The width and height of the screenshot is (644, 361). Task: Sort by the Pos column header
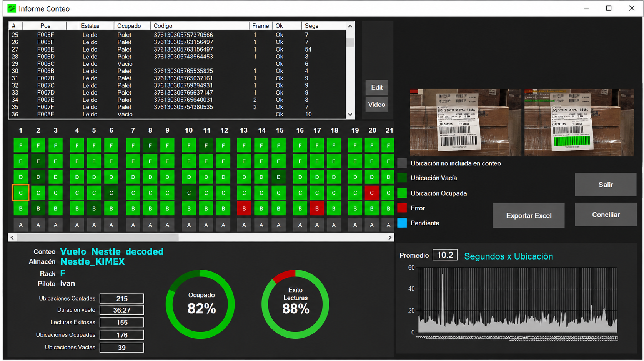pos(45,26)
